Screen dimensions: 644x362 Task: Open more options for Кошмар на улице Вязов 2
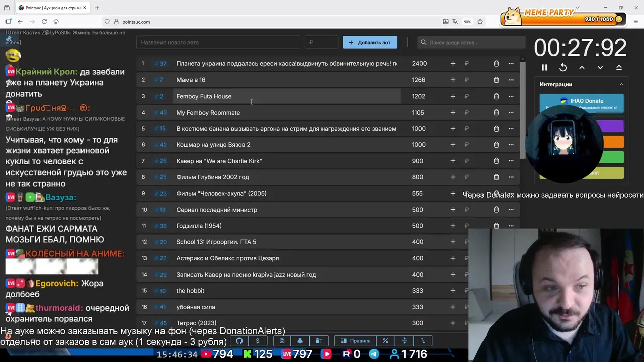(x=511, y=145)
